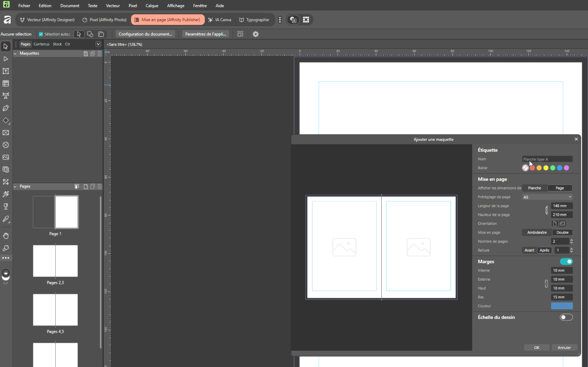Select the Zoom magnifier tool

[6, 248]
